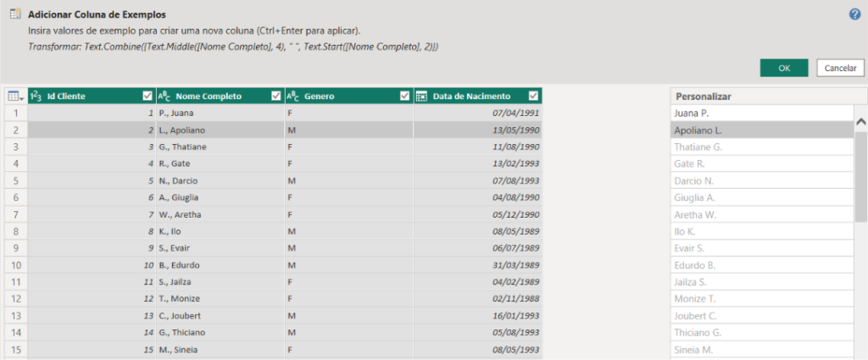Select row number 1 header
This screenshot has width=868, height=360.
point(16,113)
